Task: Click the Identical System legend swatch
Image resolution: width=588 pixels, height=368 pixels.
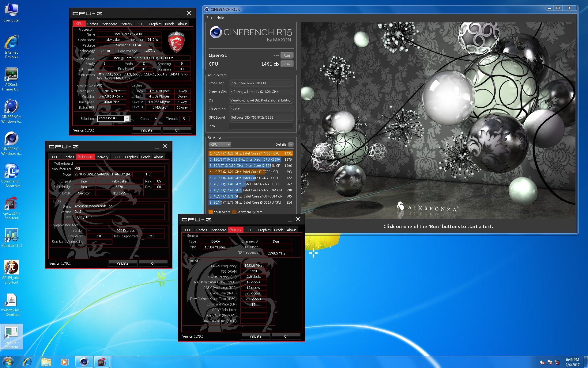Action: pos(234,212)
